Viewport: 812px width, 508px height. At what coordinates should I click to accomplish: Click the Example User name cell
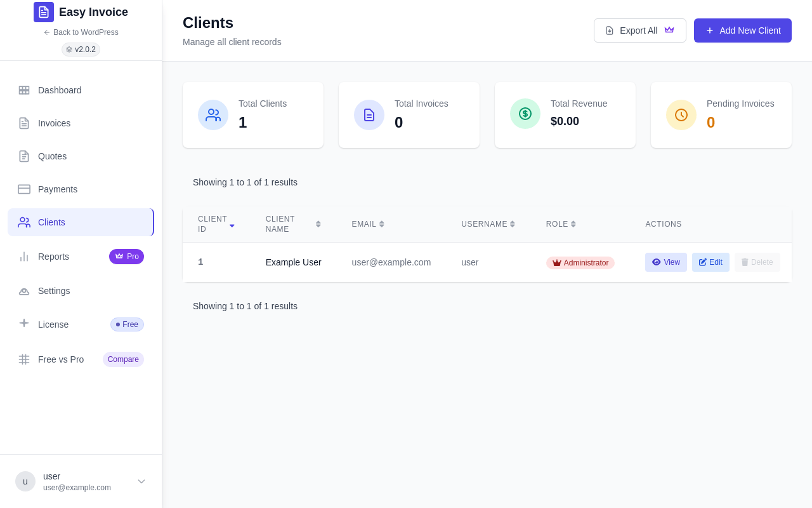(294, 262)
